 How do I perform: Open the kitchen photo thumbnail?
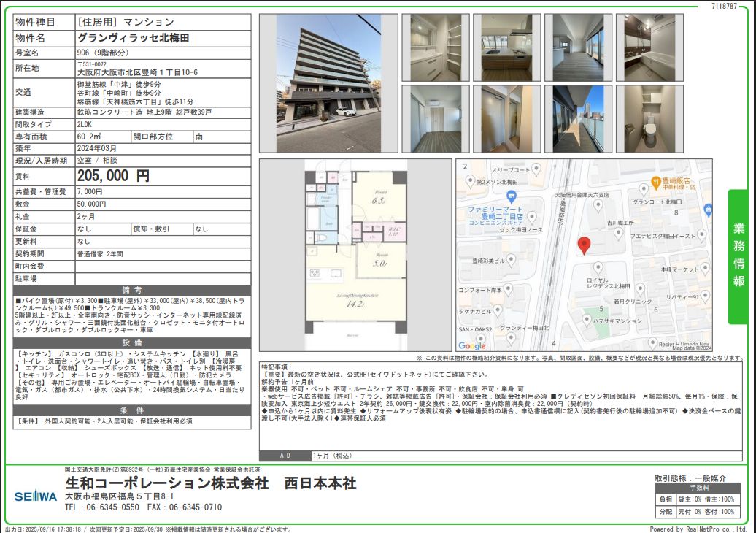[x=505, y=47]
